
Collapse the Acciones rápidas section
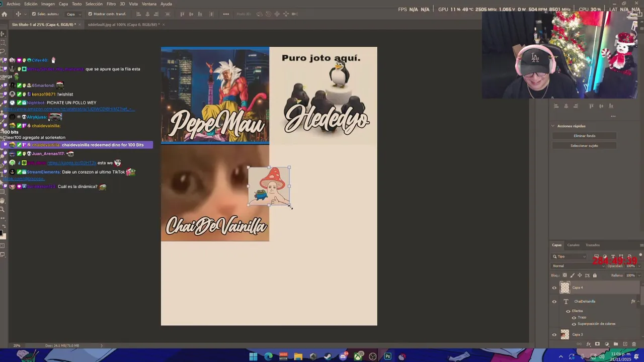[553, 126]
